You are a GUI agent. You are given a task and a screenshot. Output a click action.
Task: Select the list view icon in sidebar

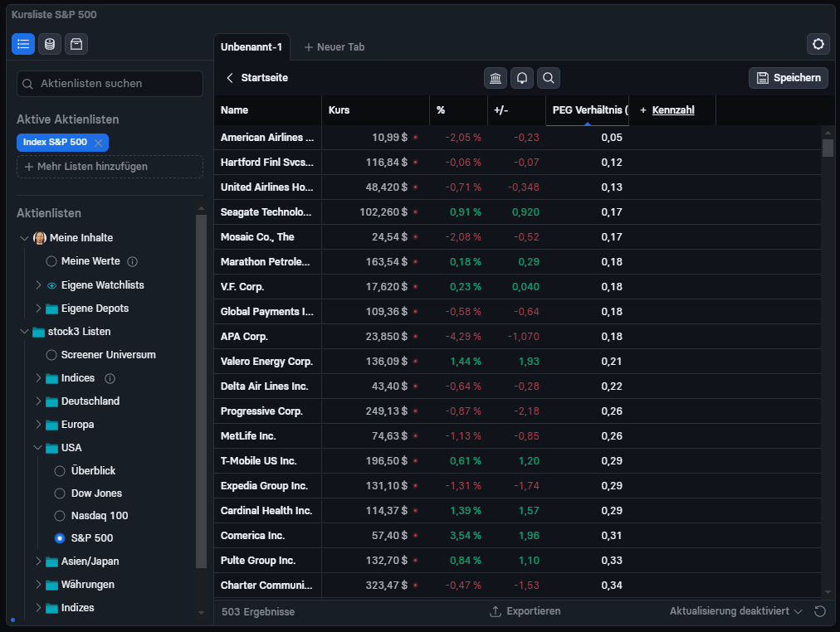click(23, 44)
